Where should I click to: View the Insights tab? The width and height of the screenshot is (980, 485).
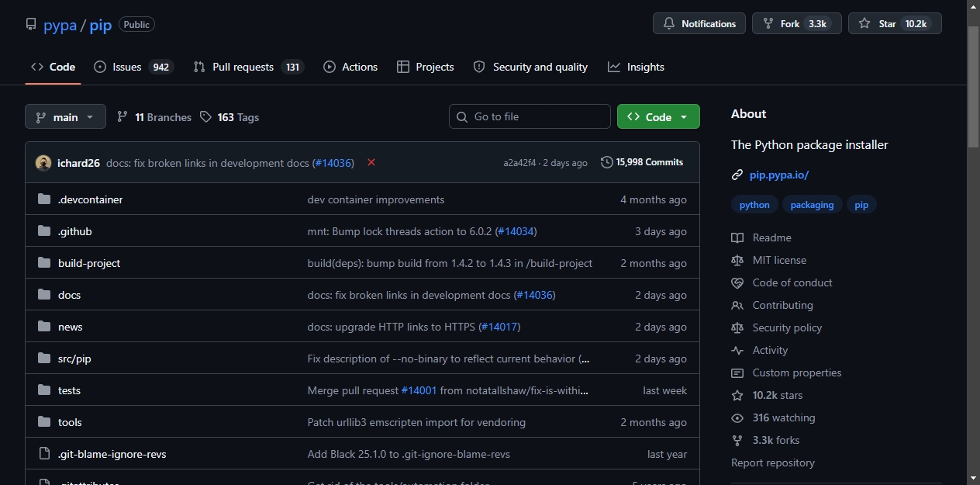tap(636, 67)
